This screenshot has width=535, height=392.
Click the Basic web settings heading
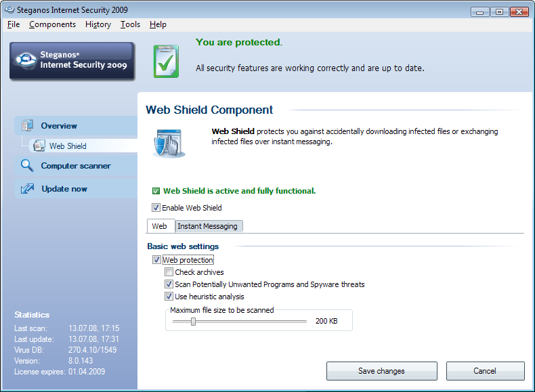click(183, 246)
